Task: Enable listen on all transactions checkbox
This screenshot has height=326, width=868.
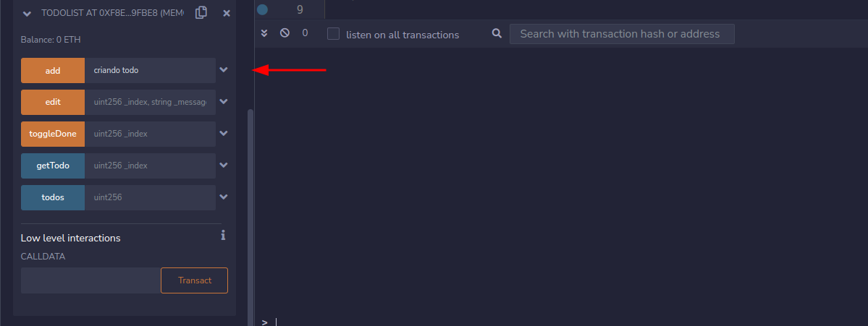Action: point(334,34)
